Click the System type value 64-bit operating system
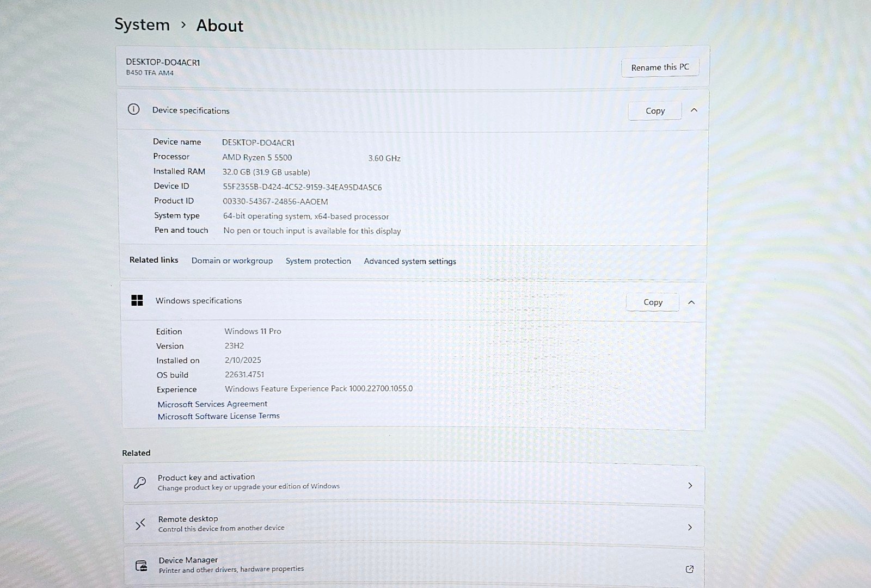 coord(306,216)
